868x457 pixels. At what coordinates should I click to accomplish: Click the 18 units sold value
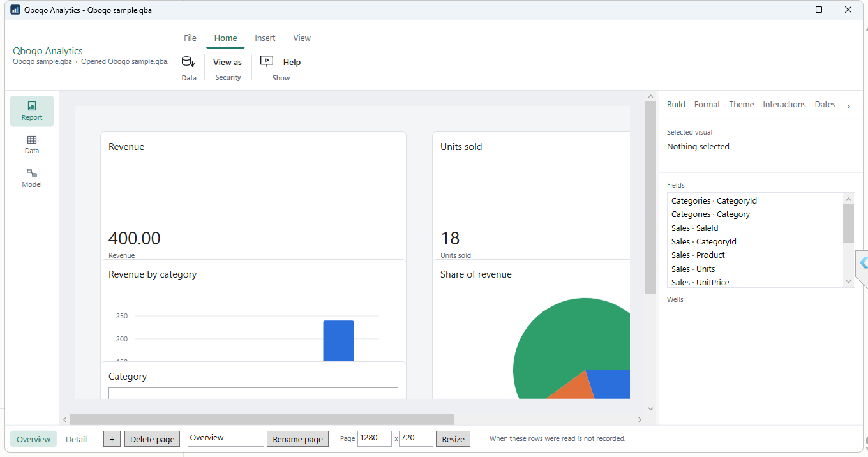pos(450,239)
